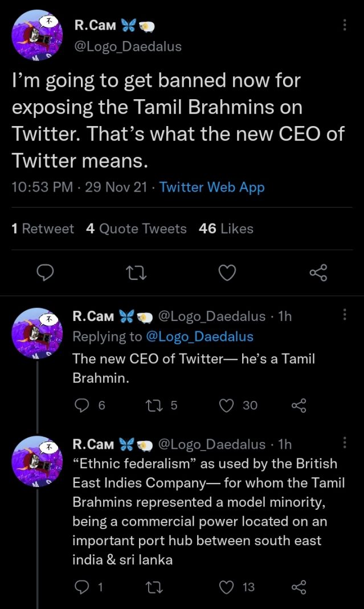The image size is (364, 609).
Task: View the 46 Likes list
Action: click(226, 229)
